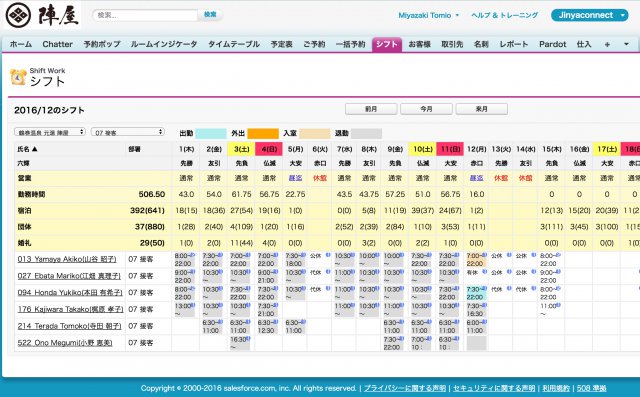Open the Jinyaconnect app dropdown
Image resolution: width=640 pixels, height=397 pixels.
coord(589,15)
